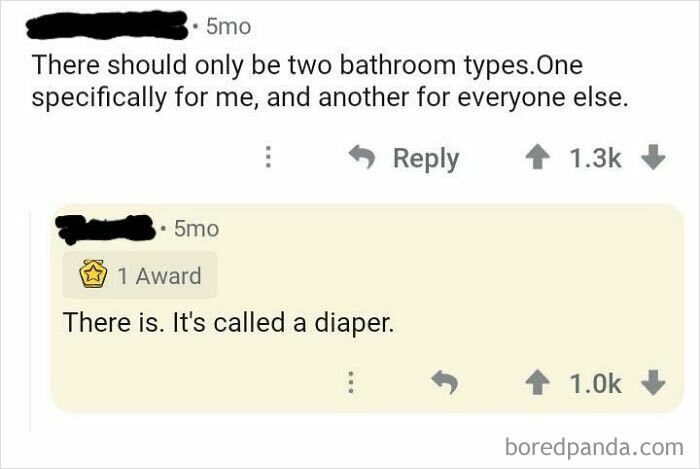Open three-dot menu on the bathroom comment

pyautogui.click(x=268, y=158)
